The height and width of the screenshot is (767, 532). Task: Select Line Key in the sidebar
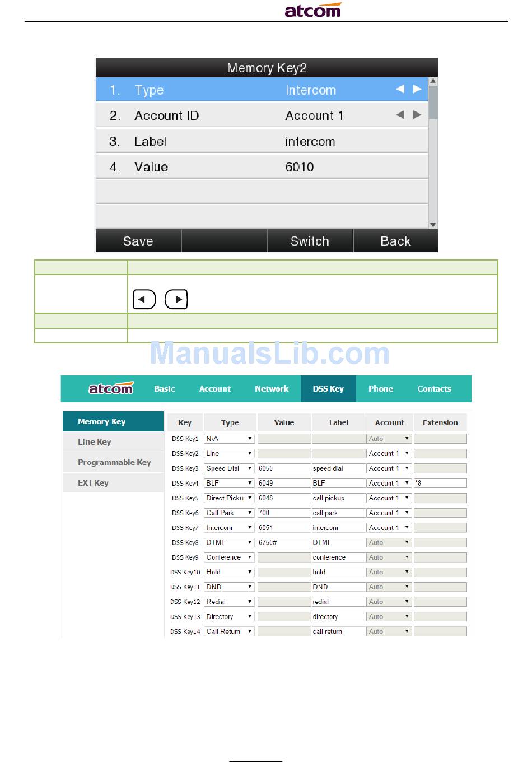click(95, 442)
